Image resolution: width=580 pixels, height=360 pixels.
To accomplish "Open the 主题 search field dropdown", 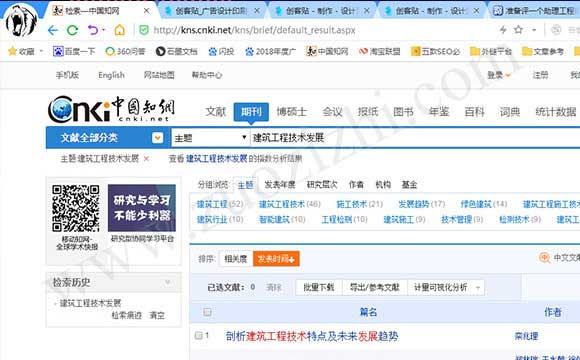I will click(x=210, y=138).
